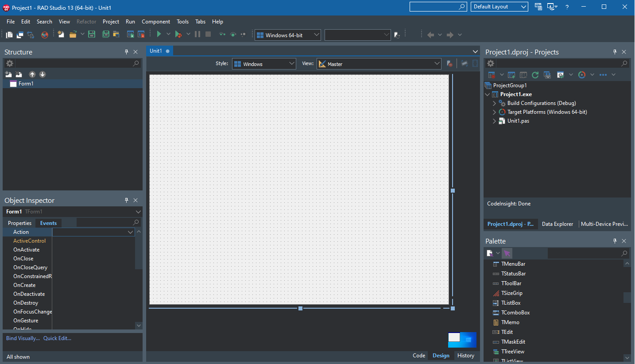Image resolution: width=635 pixels, height=364 pixels.
Task: Click the New Items toolbar icon
Action: click(x=61, y=35)
